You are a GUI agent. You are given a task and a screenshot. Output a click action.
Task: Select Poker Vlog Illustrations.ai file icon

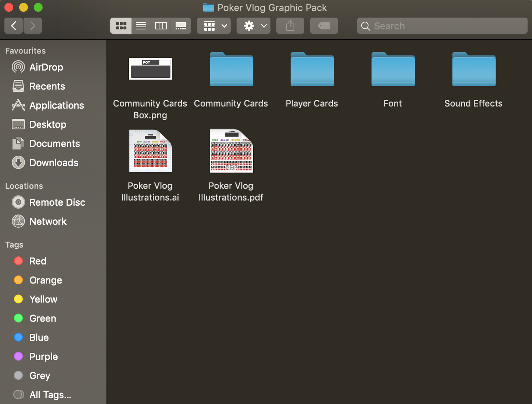151,151
